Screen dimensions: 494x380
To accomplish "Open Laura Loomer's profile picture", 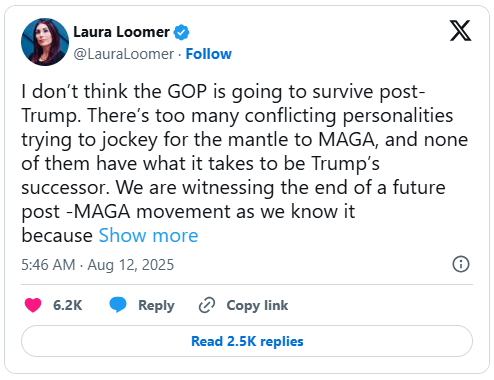I will [45, 42].
